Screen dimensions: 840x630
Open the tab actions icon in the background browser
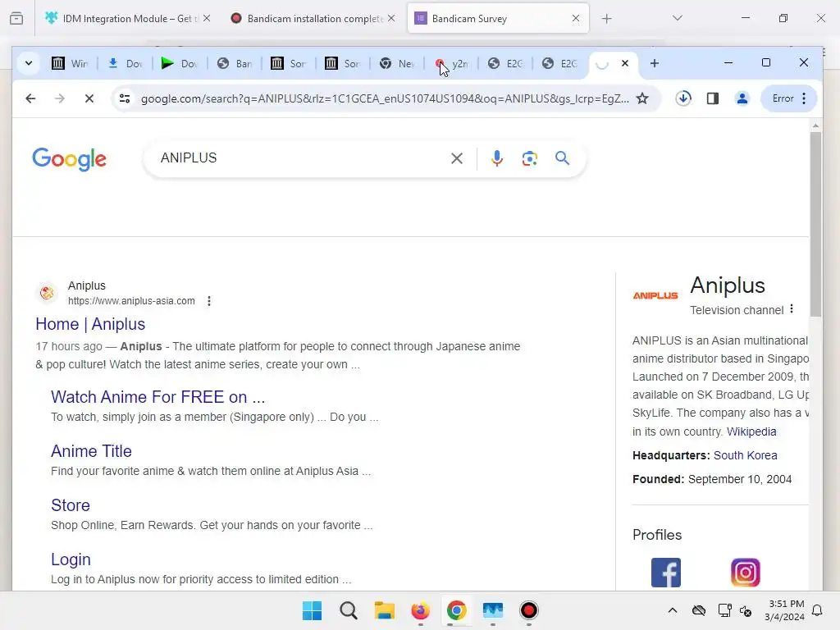coord(16,19)
